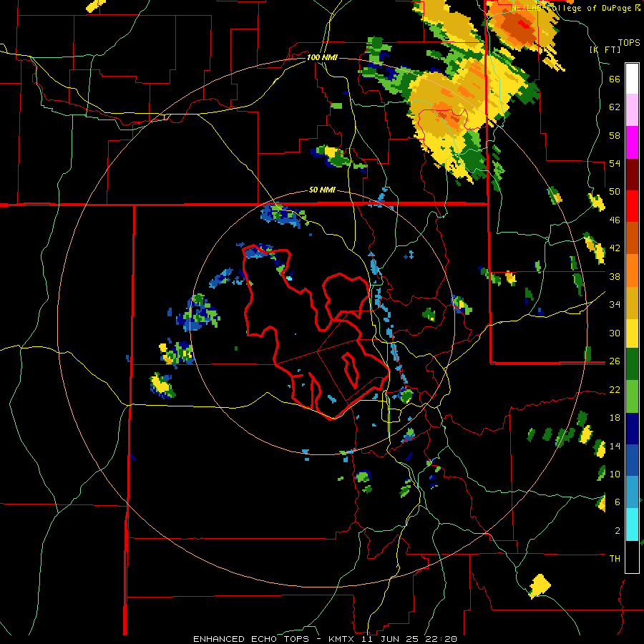
Task: Click the "TOPS" legend title
Action: point(629,43)
